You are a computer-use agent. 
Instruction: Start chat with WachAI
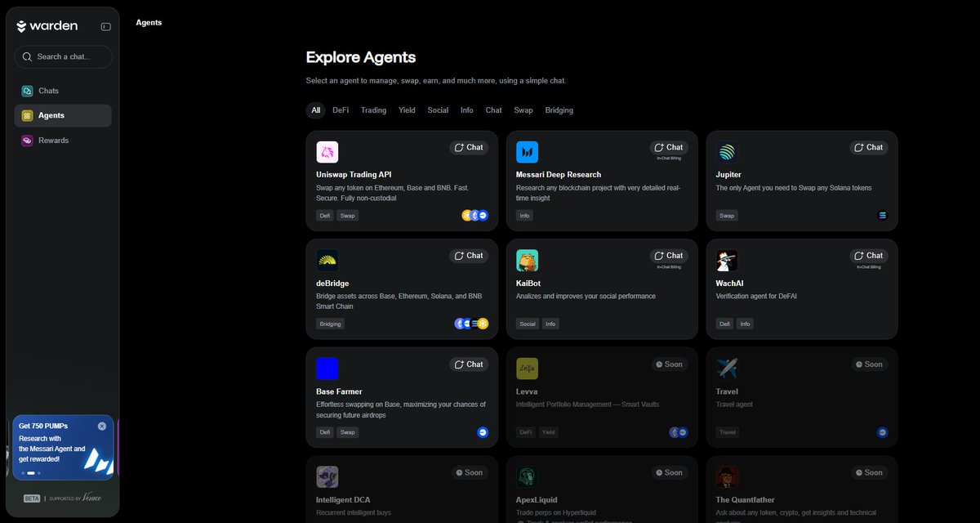click(869, 256)
